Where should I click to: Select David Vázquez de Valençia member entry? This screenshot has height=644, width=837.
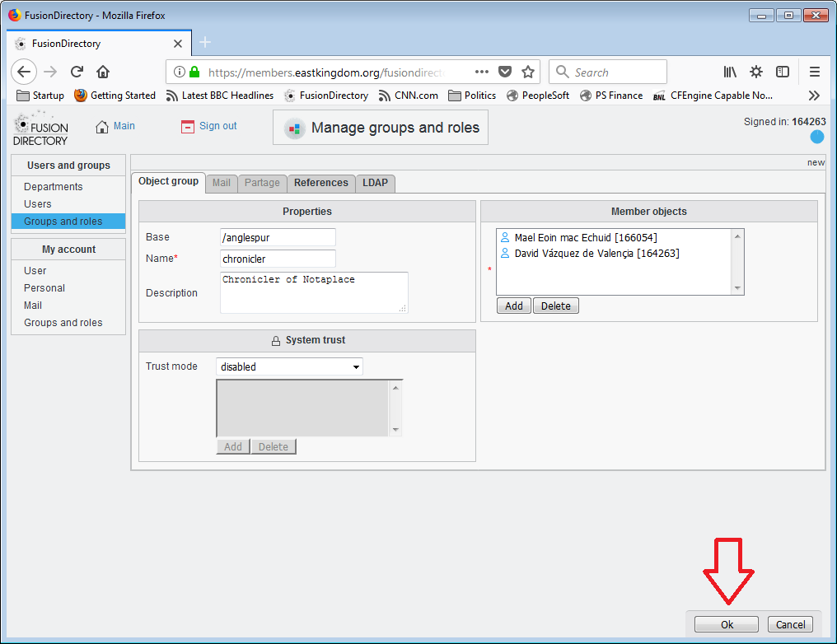pyautogui.click(x=596, y=253)
